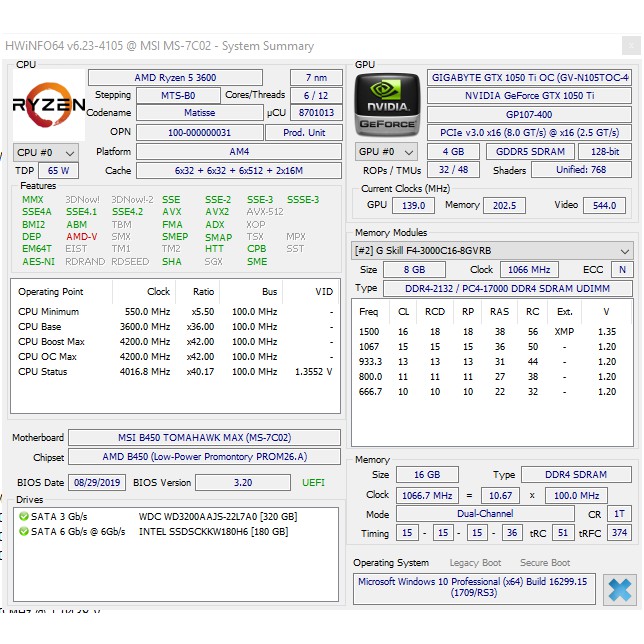The width and height of the screenshot is (644, 644).
Task: Click the Unified: 768 shaders field
Action: (581, 170)
